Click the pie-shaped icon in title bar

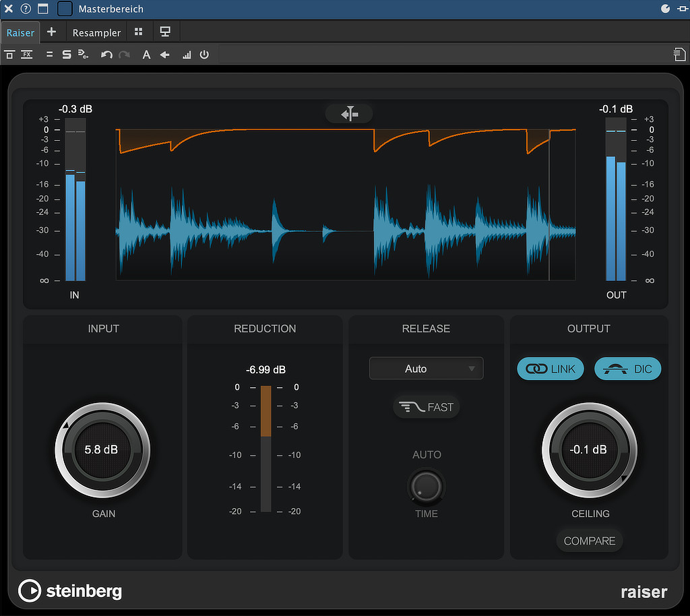click(x=665, y=8)
